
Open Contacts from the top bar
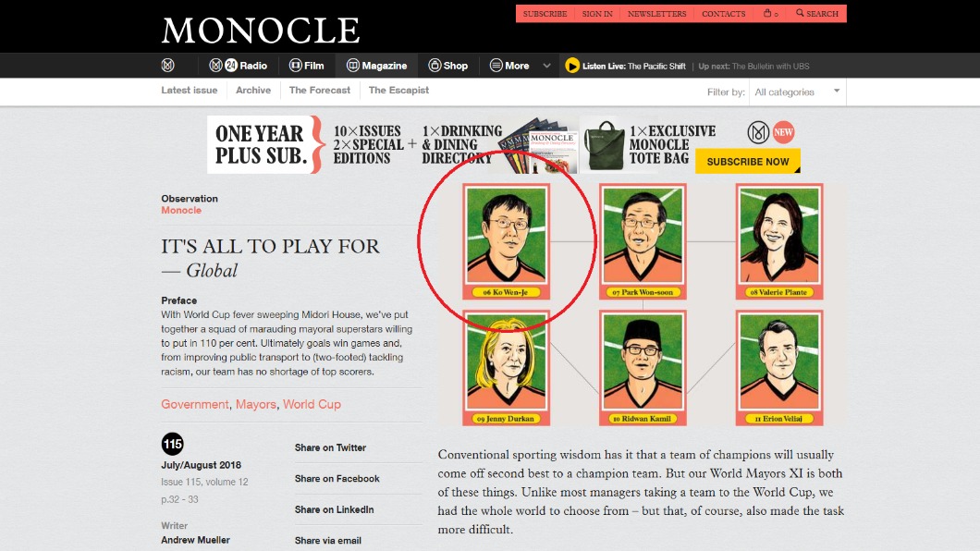(x=724, y=14)
